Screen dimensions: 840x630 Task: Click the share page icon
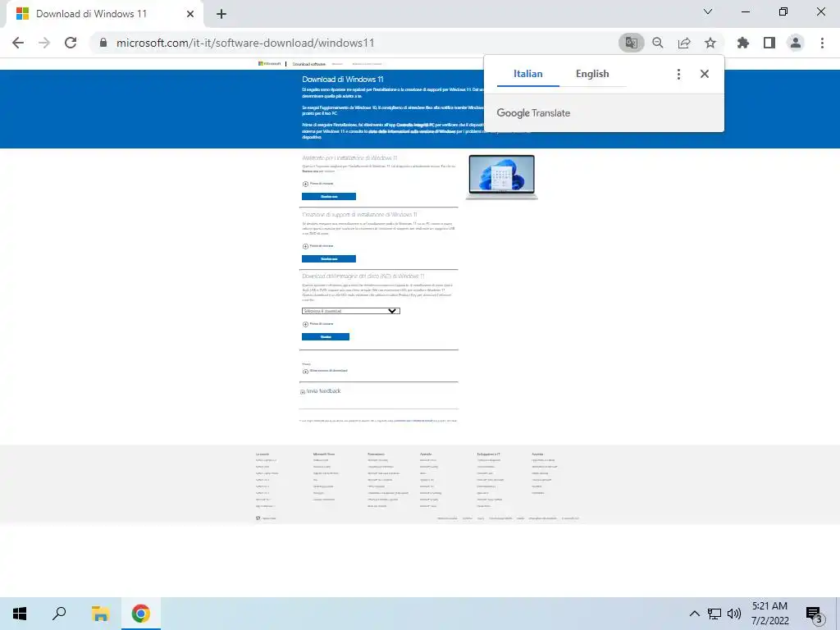[684, 43]
